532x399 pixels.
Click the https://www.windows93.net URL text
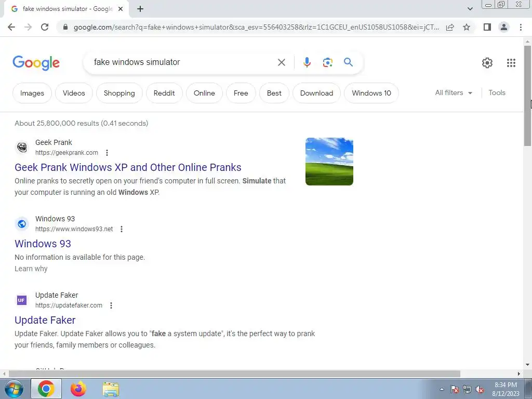coord(74,229)
